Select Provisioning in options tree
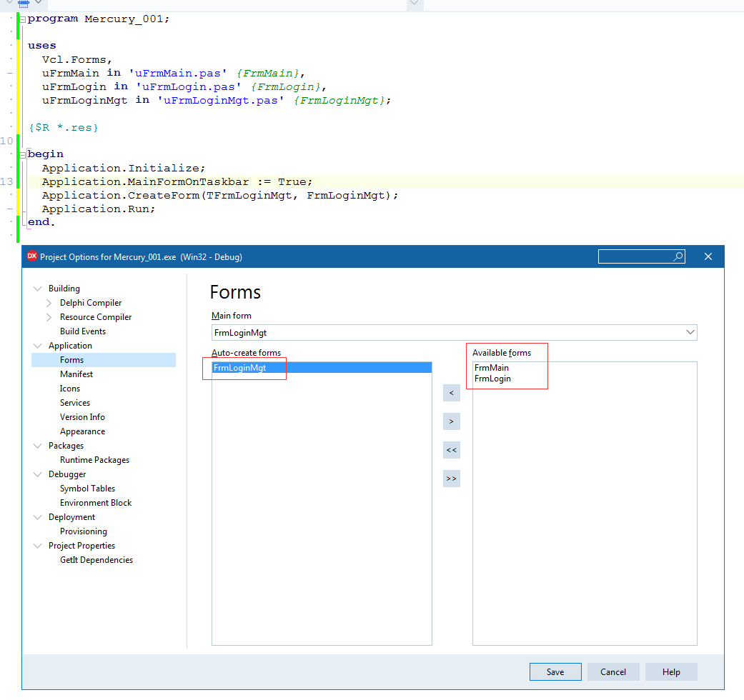This screenshot has width=744, height=700. point(83,531)
